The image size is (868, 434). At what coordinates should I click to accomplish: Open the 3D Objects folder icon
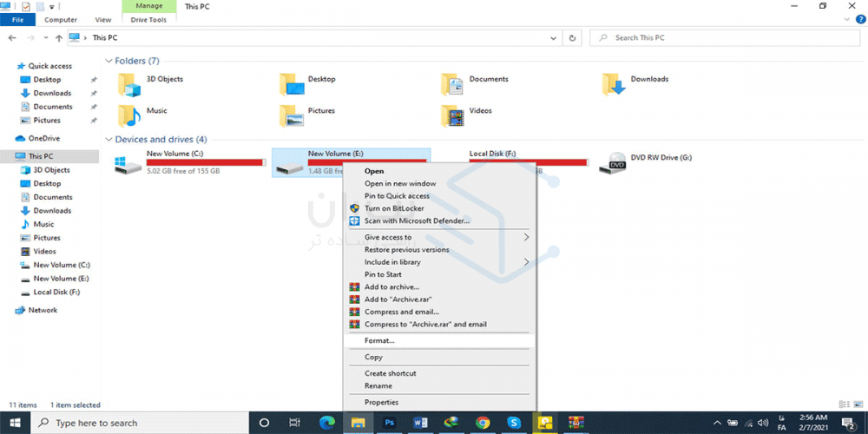(128, 82)
